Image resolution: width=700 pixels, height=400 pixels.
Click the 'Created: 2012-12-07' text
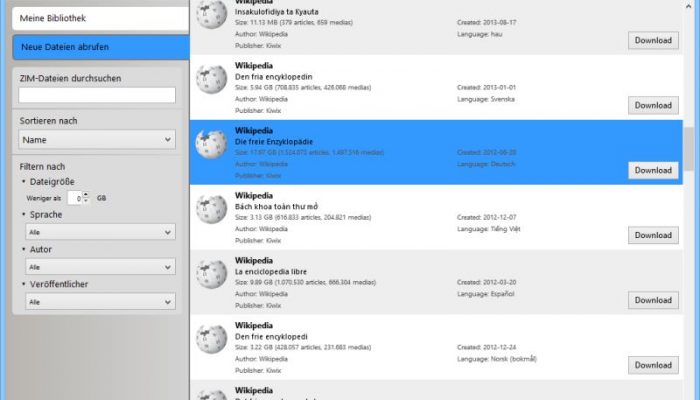pyautogui.click(x=486, y=217)
